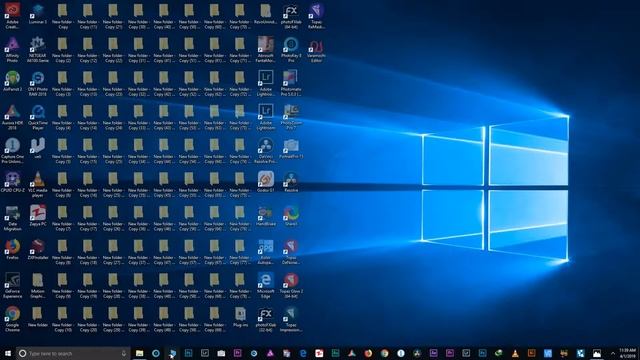Screen dimensions: 640x360
Task: Select the Luminar 3 desktop shortcut
Action: (38, 14)
